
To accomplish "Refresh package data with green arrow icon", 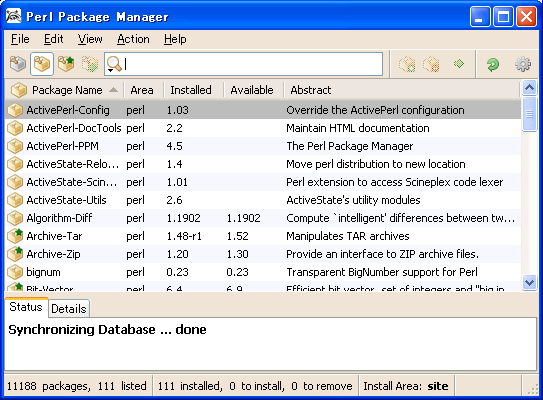I will [x=493, y=64].
